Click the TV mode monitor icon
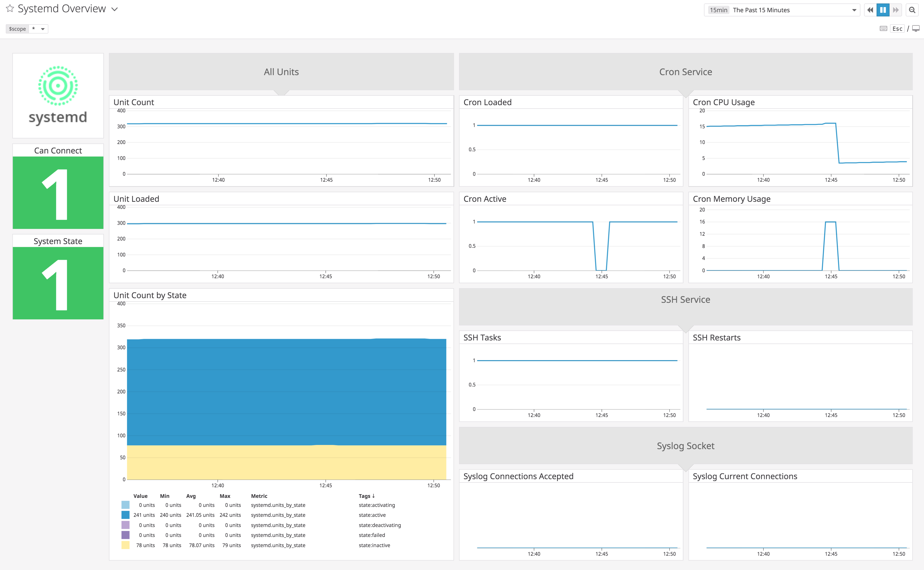 pos(916,29)
